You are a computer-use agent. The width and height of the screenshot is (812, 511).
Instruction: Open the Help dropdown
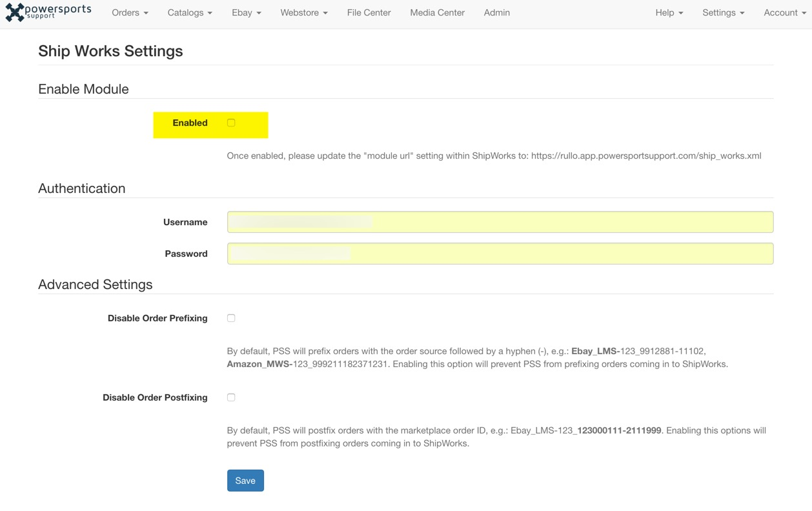tap(669, 12)
